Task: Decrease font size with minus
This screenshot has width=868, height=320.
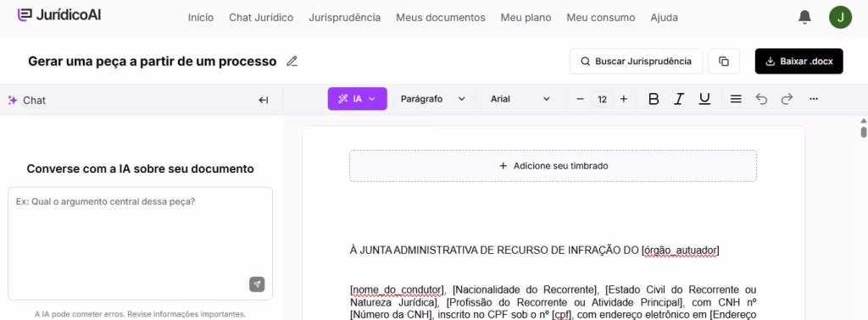Action: pyautogui.click(x=580, y=99)
